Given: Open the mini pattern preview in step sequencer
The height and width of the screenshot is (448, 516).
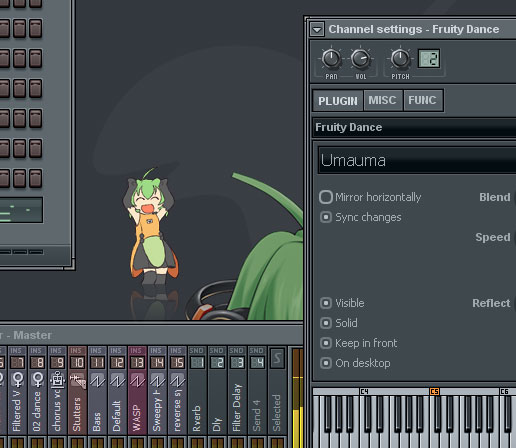Looking at the screenshot, I should pyautogui.click(x=21, y=210).
